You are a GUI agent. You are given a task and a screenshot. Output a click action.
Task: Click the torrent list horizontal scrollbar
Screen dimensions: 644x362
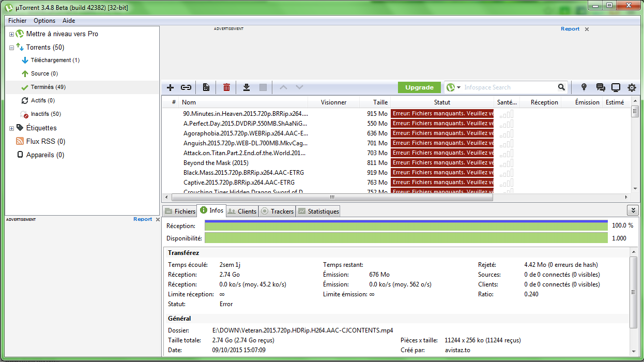click(332, 197)
